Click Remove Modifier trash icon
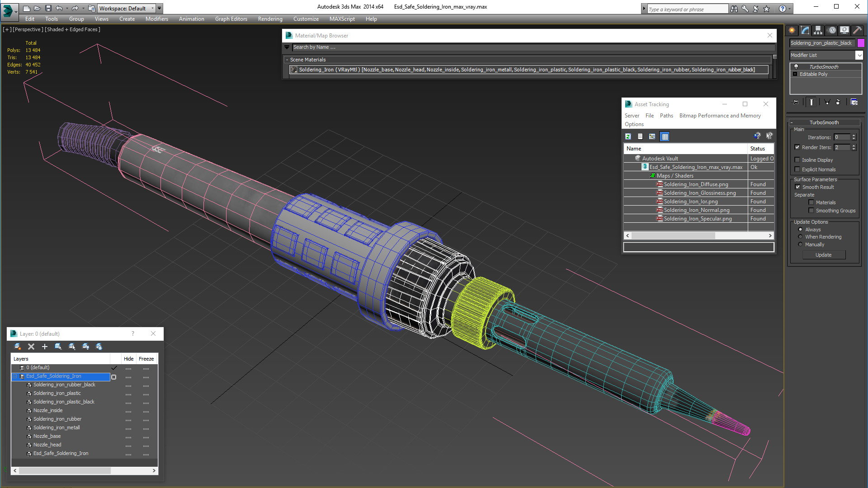The width and height of the screenshot is (868, 488). tap(838, 102)
